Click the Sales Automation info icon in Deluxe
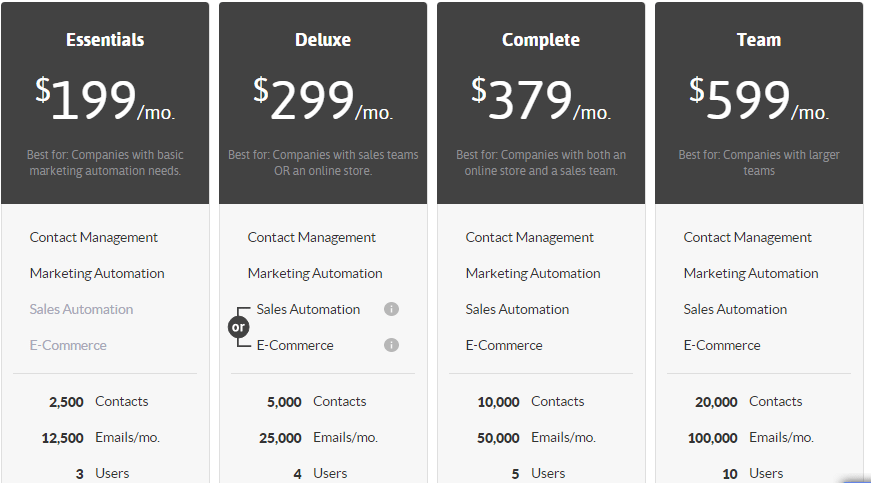871x483 pixels. point(391,309)
